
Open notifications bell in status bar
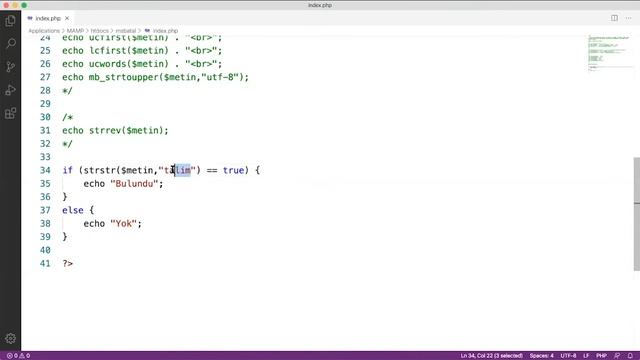coord(630,356)
